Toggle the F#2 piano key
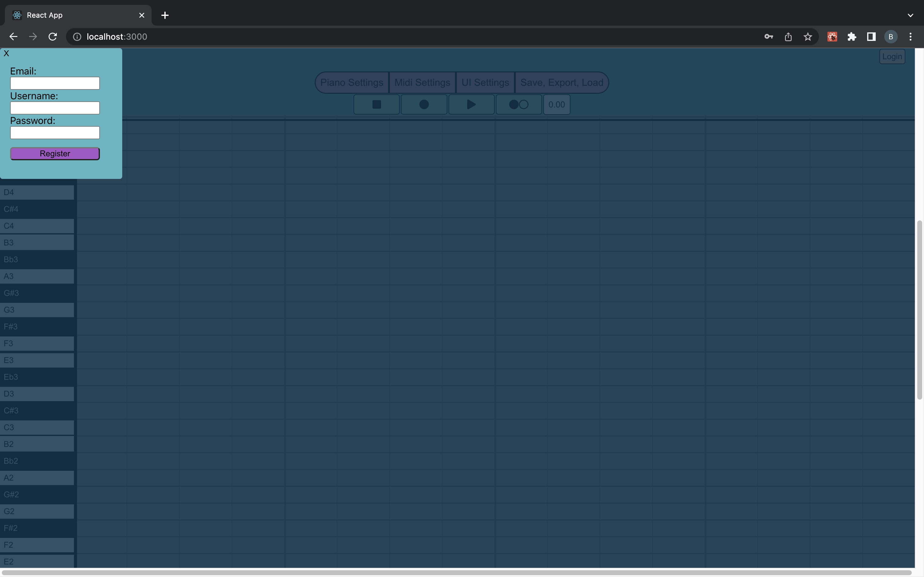This screenshot has width=924, height=577. pos(37,528)
